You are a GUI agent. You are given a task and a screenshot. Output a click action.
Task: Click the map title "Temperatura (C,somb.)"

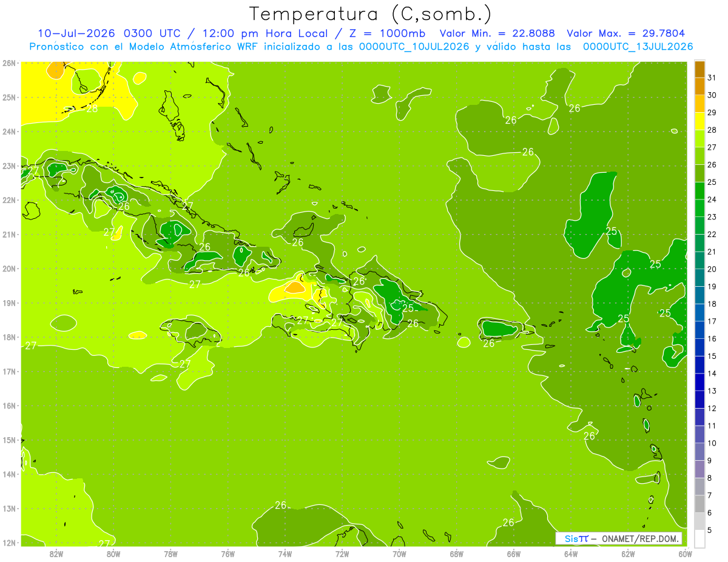tap(370, 15)
